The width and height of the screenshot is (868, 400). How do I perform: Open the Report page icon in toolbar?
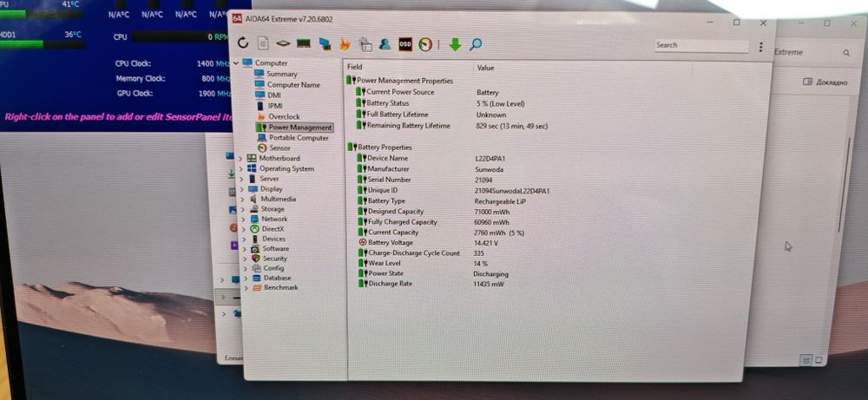coord(263,43)
